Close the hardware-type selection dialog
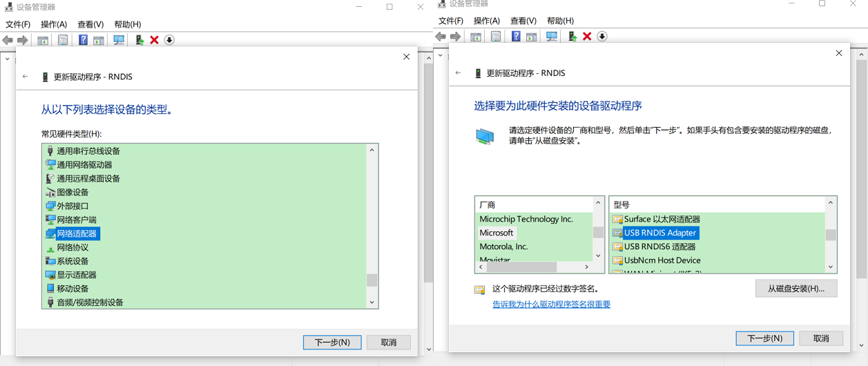868x366 pixels. coord(407,57)
